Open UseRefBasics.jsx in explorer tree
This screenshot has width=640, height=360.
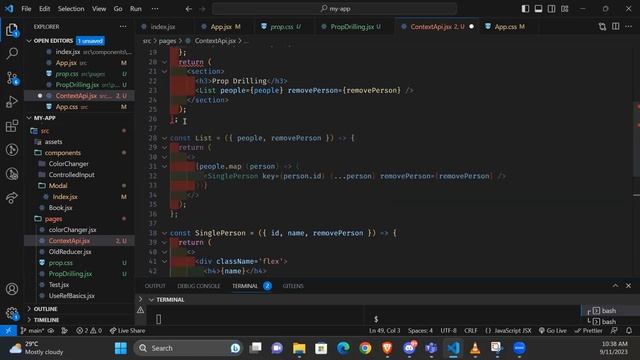tap(71, 296)
